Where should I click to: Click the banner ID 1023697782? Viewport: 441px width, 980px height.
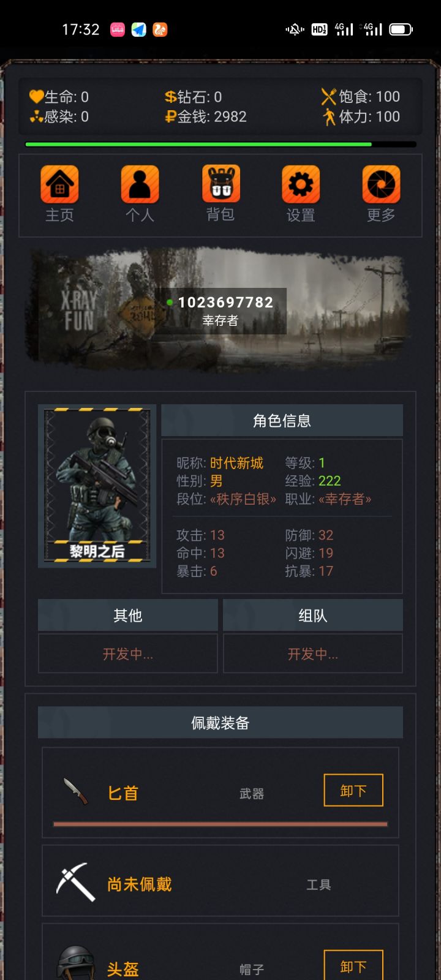225,302
